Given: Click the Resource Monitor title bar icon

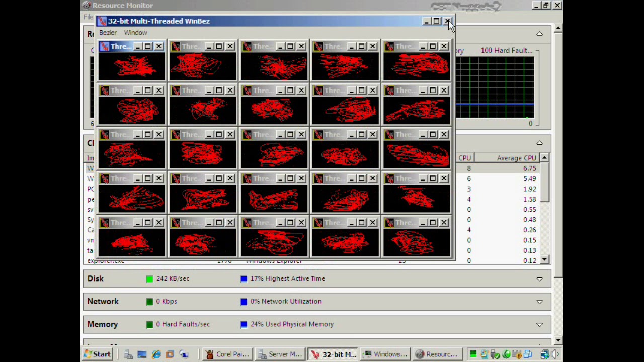Looking at the screenshot, I should 87,5.
